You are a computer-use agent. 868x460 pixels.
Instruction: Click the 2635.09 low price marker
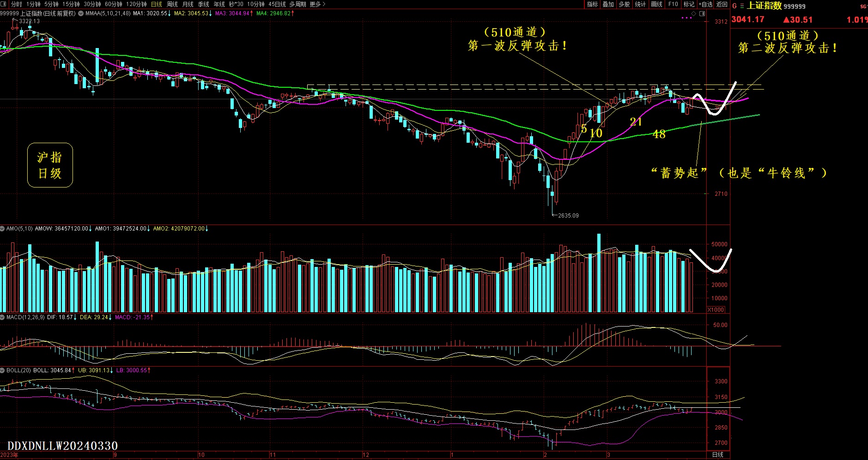pyautogui.click(x=568, y=216)
